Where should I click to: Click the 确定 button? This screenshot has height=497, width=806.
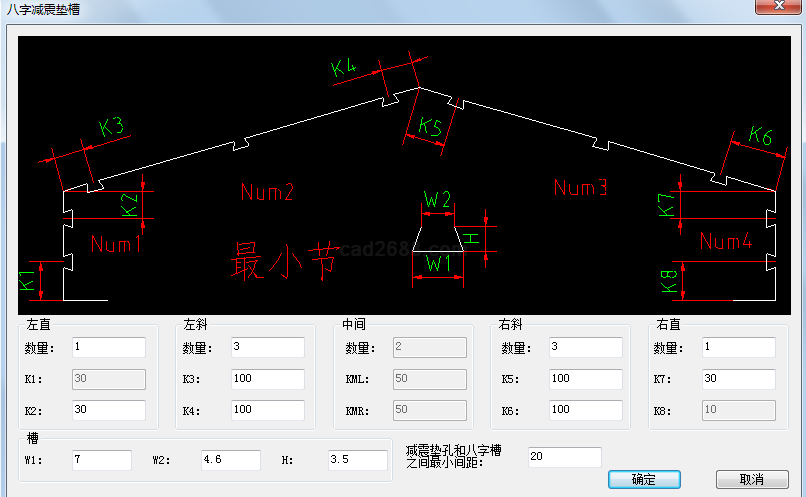(x=644, y=479)
